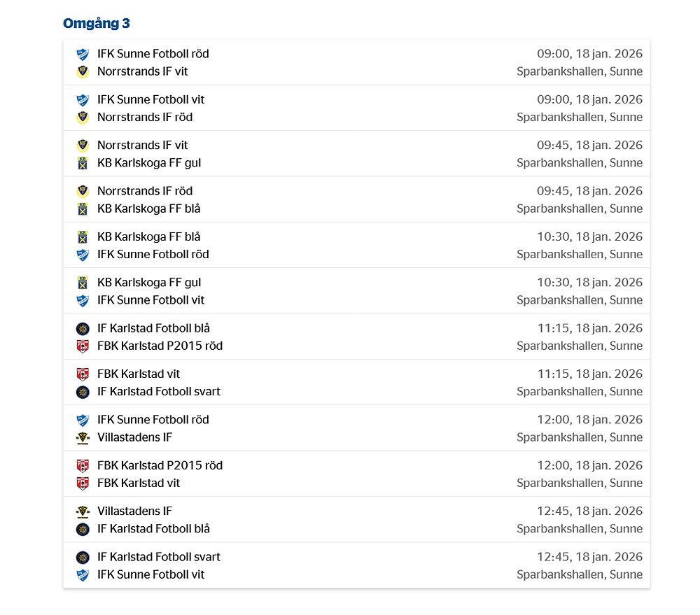
Task: Click IFK Sunne crest in first 09:00 match
Action: [83, 54]
